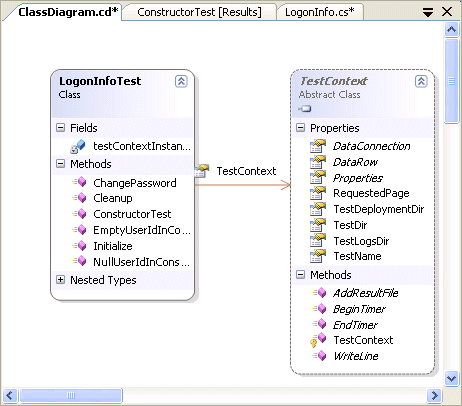Click the ChangePassword method icon
The width and height of the screenshot is (462, 406).
[79, 182]
